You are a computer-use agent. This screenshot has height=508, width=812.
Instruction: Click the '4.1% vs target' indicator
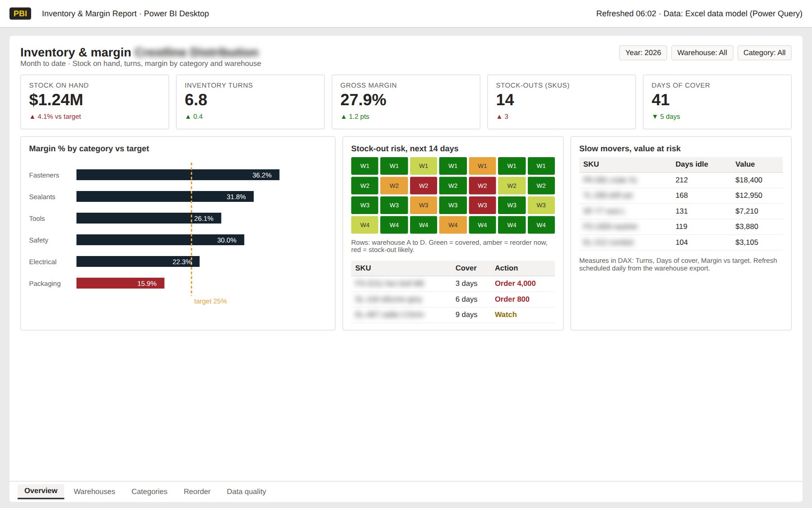pyautogui.click(x=55, y=117)
